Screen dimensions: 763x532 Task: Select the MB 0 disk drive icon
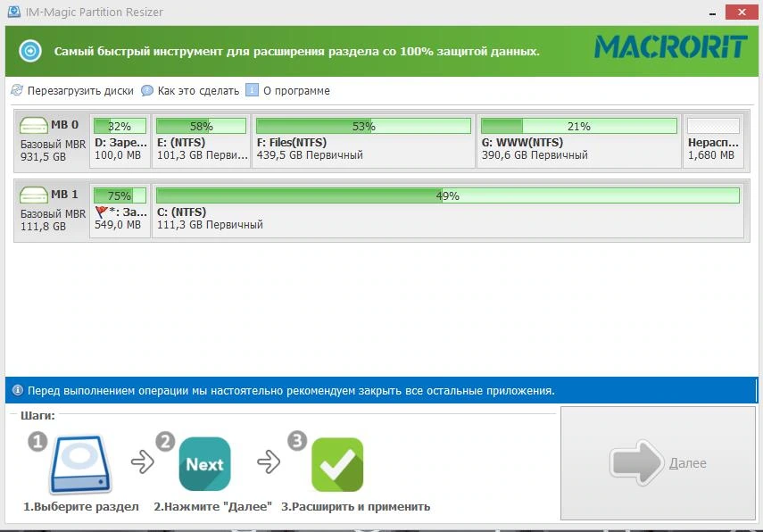coord(34,126)
